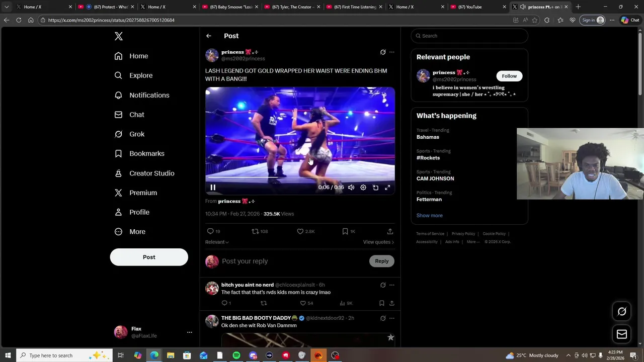Switch to Baby Smoove tab
The width and height of the screenshot is (644, 362).
pos(230,7)
